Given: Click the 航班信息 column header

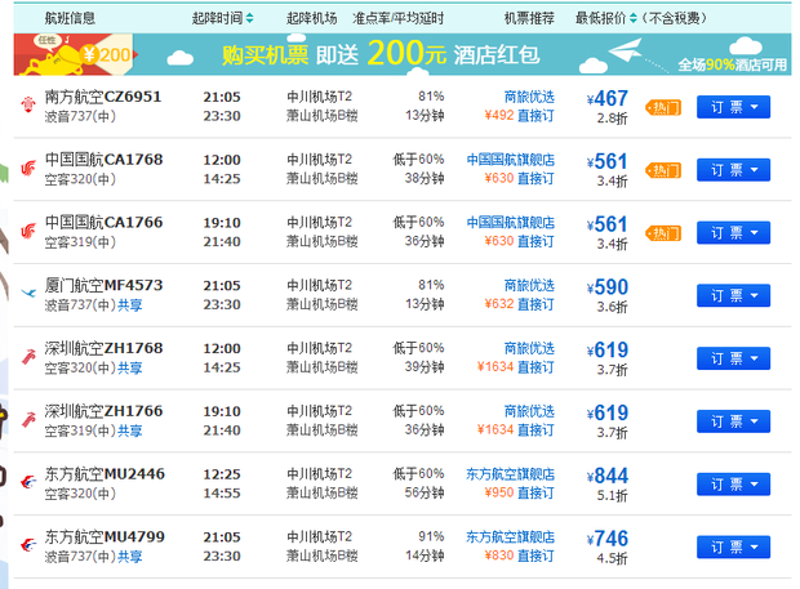Looking at the screenshot, I should pyautogui.click(x=70, y=18).
